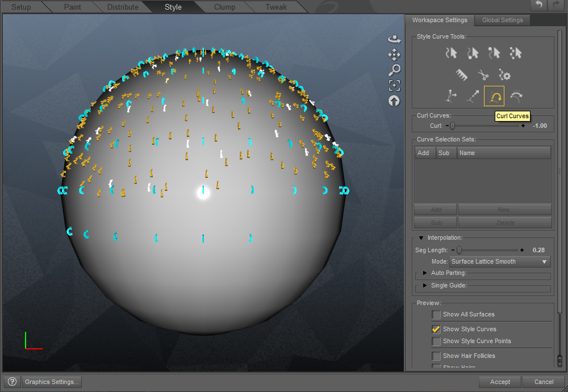Select the scale curve arrow tool
The width and height of the screenshot is (568, 392).
[473, 97]
